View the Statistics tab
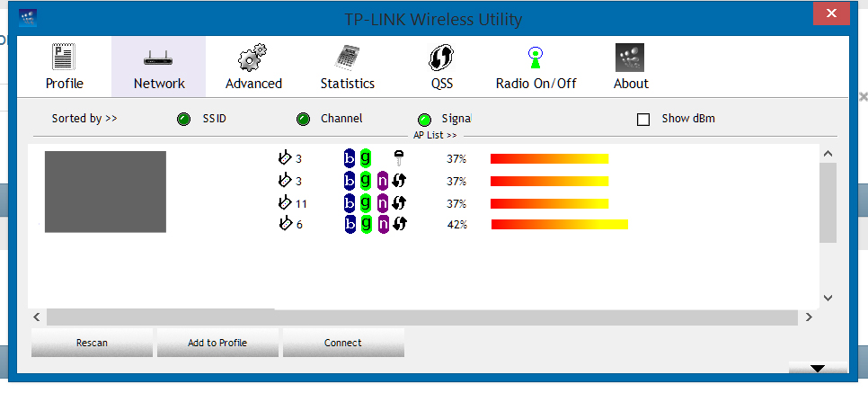The height and width of the screenshot is (393, 868). click(x=348, y=67)
